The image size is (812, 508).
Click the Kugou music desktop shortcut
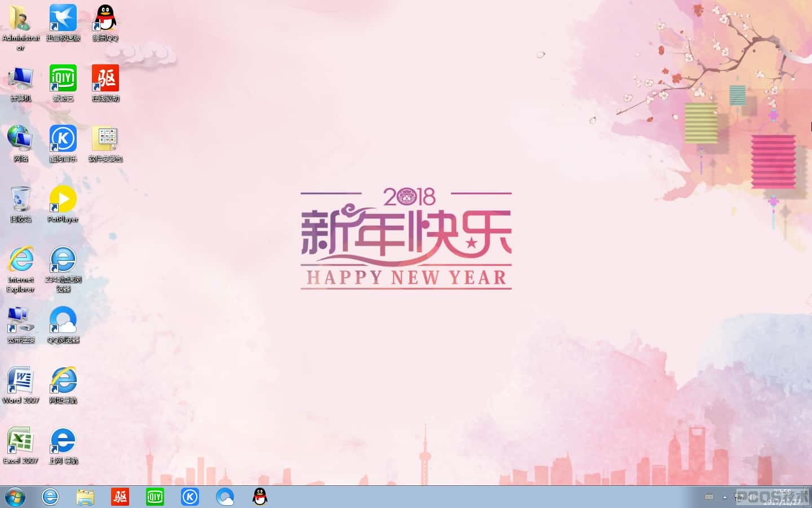63,143
